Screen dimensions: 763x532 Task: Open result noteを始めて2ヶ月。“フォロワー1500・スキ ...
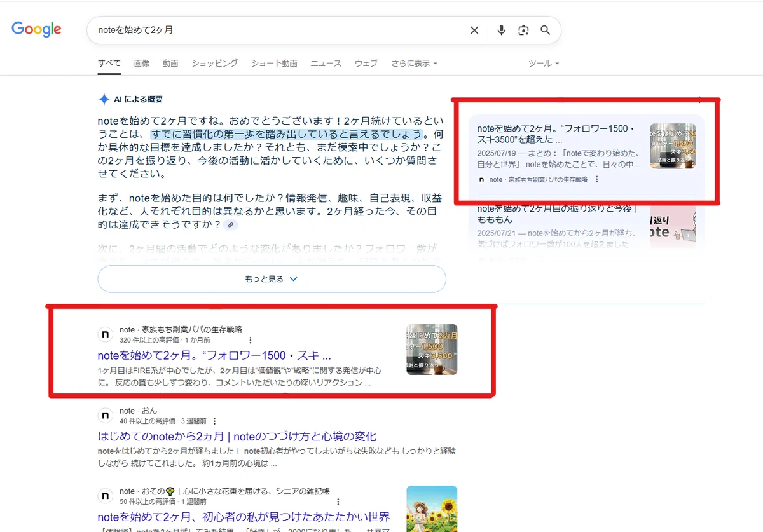[215, 356]
